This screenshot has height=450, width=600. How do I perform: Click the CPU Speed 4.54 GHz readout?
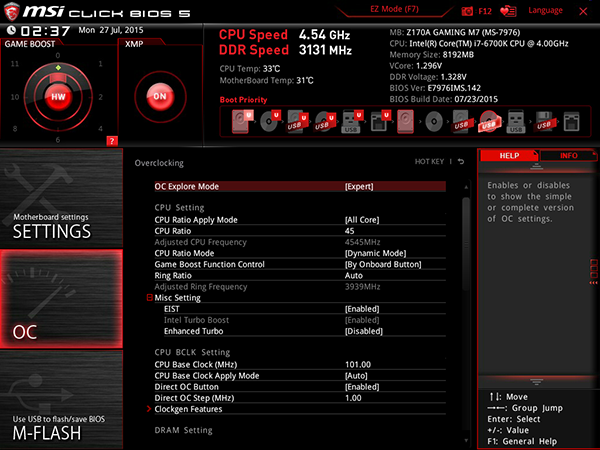(284, 35)
